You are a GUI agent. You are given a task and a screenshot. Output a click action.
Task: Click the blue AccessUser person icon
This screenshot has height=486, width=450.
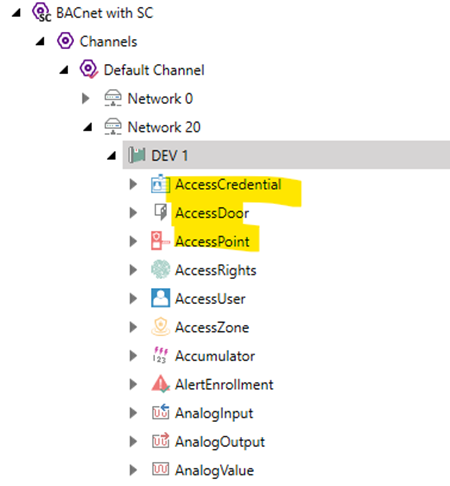(x=160, y=298)
